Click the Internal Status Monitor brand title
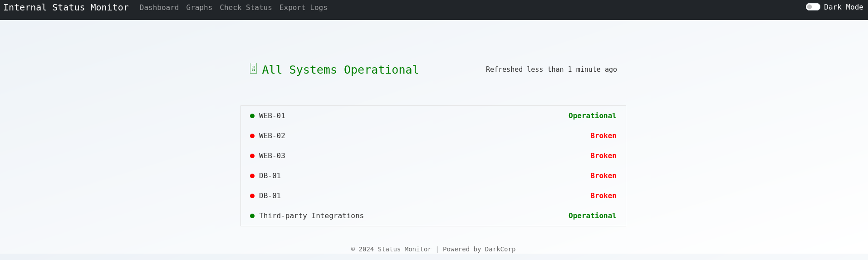Viewport: 868px width, 260px height. [66, 8]
